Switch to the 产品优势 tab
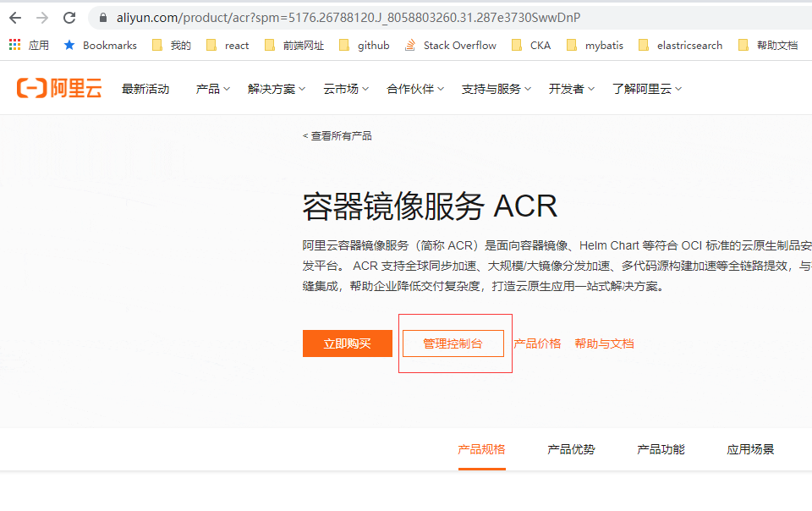Screen dimensions: 812x511 tap(571, 449)
